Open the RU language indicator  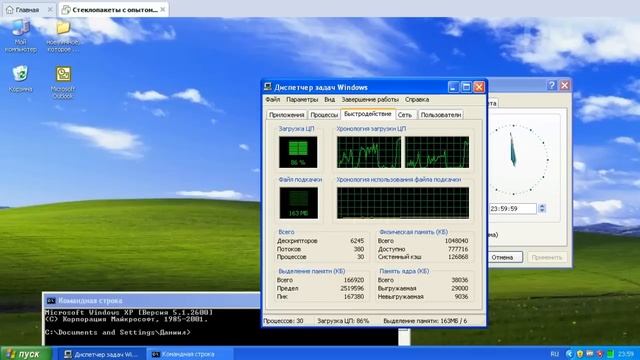click(x=554, y=354)
